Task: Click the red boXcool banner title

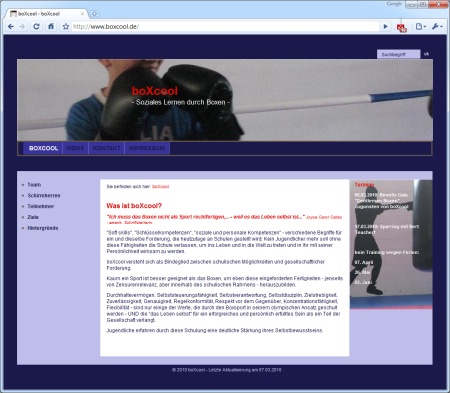Action: pyautogui.click(x=155, y=91)
